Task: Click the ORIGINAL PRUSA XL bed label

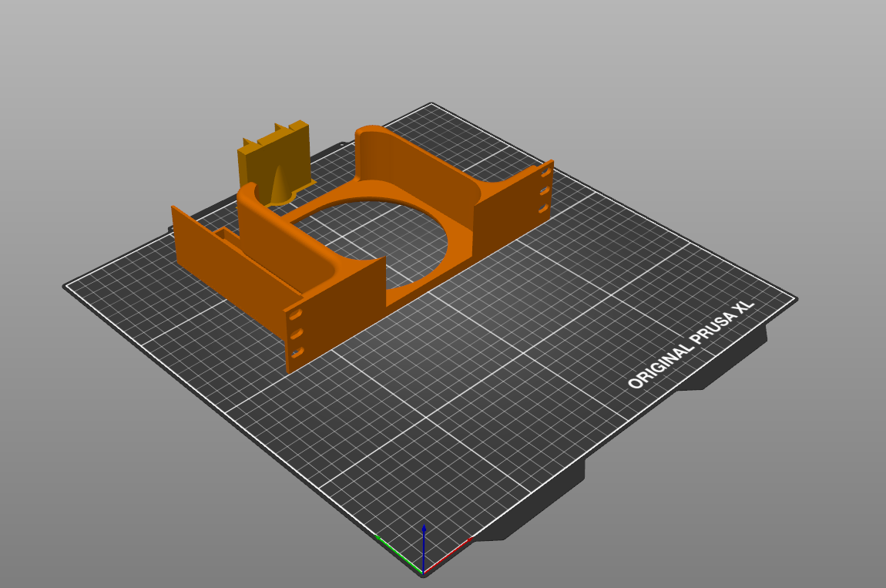Action: pos(690,344)
